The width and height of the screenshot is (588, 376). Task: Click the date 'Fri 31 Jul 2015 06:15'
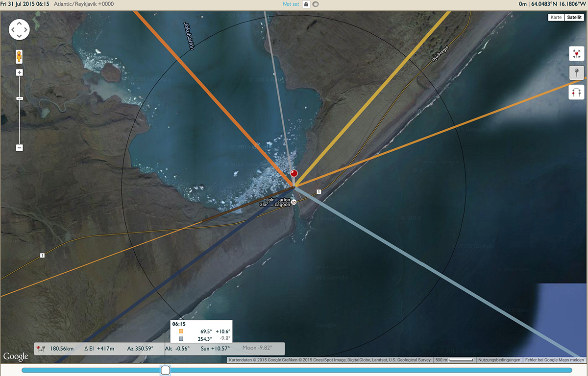(24, 4)
